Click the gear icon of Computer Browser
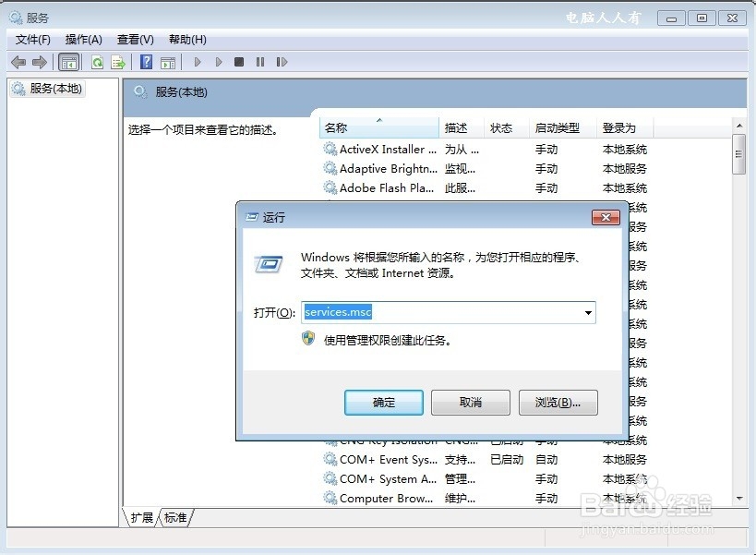Viewport: 756px width, 555px height. coord(330,498)
